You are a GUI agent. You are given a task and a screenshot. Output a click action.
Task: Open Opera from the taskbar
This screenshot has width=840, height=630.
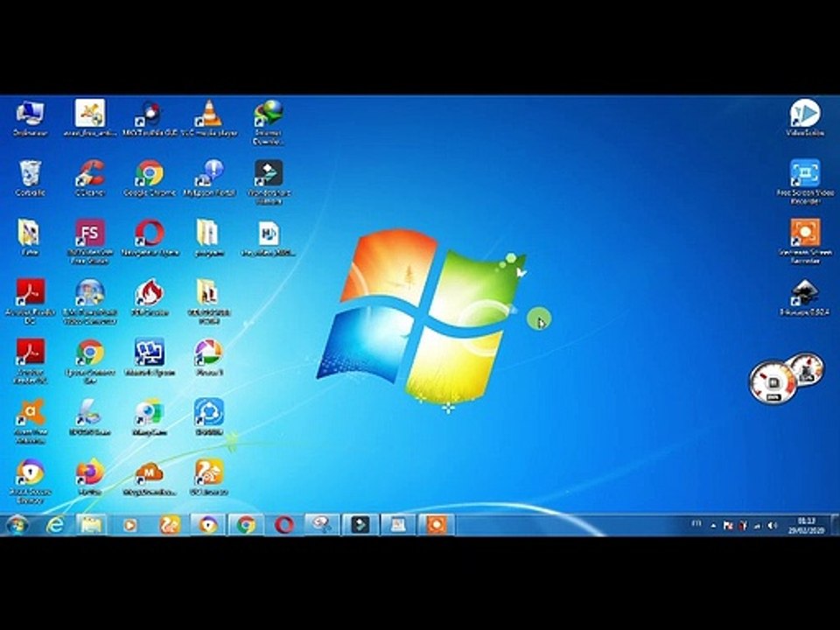tap(284, 525)
